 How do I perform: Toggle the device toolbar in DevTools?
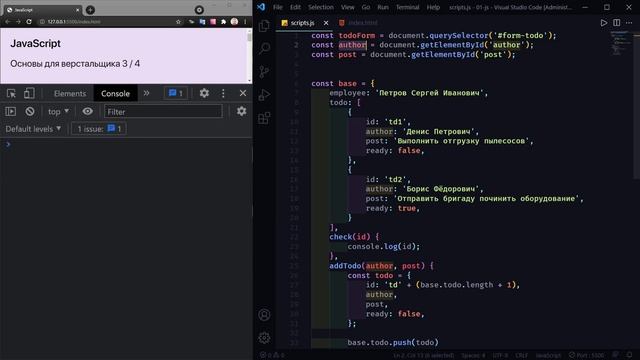pyautogui.click(x=29, y=93)
